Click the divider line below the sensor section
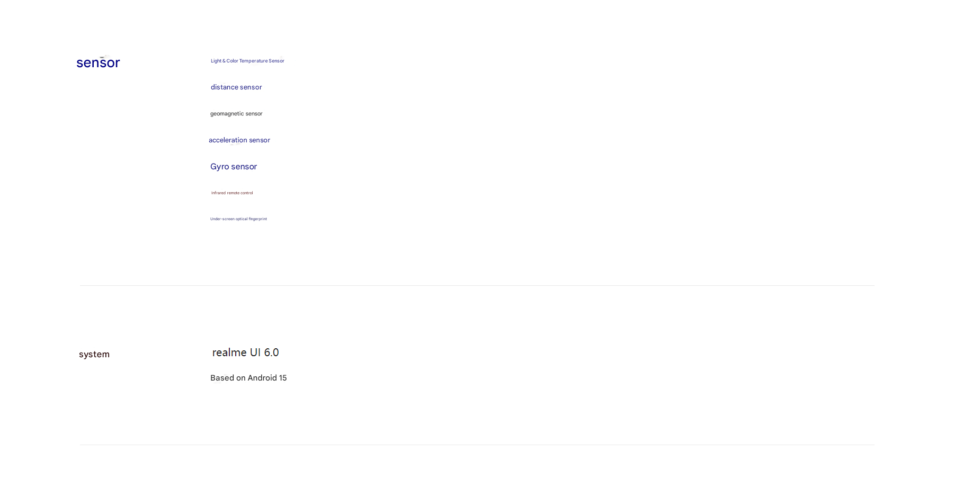 tap(477, 285)
